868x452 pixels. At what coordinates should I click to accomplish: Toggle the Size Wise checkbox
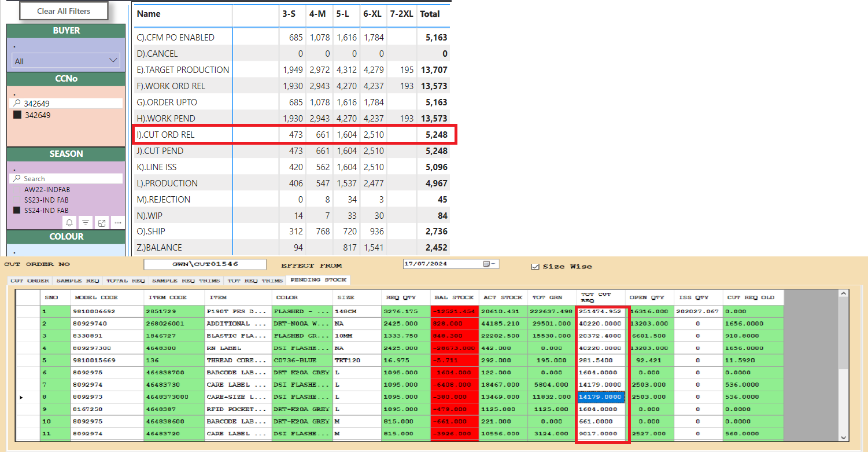535,266
